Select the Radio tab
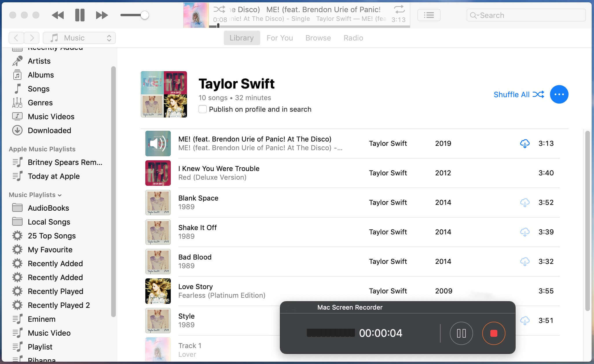594x364 pixels. (x=353, y=38)
